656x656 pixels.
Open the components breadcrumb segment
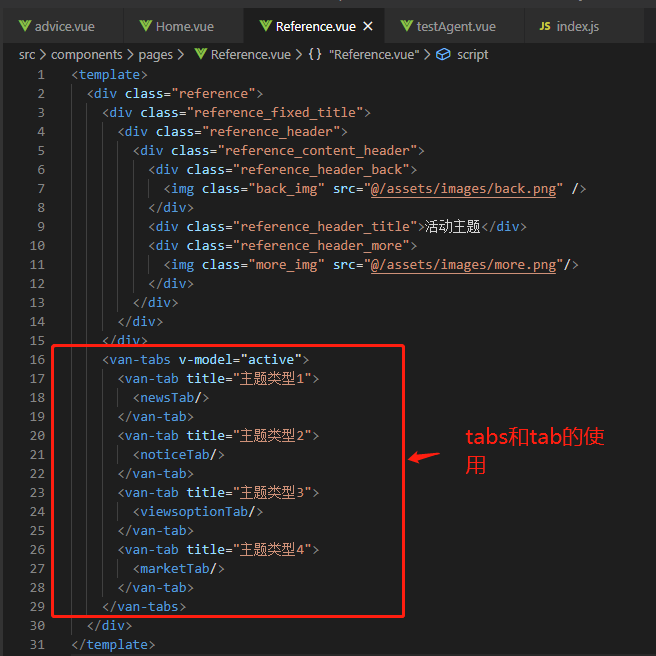(87, 54)
